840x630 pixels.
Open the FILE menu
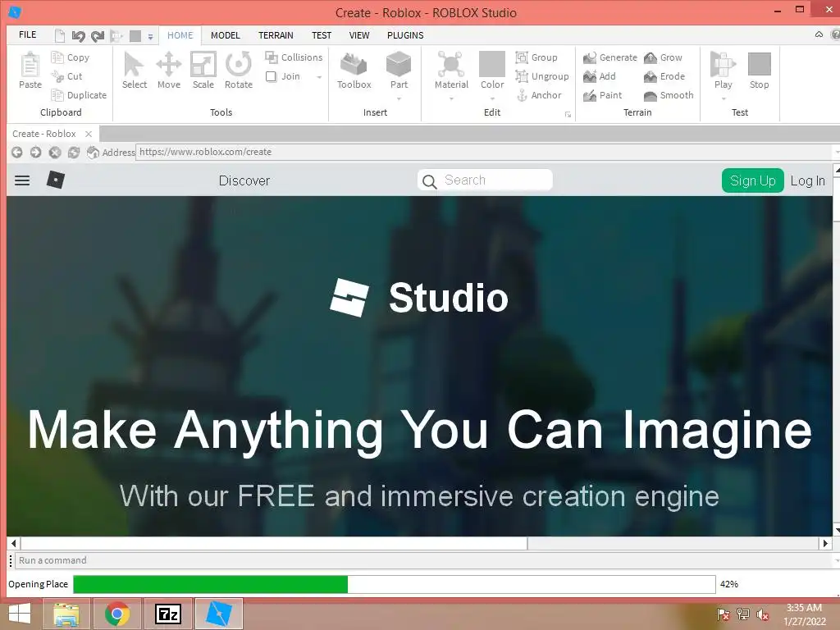coord(27,34)
